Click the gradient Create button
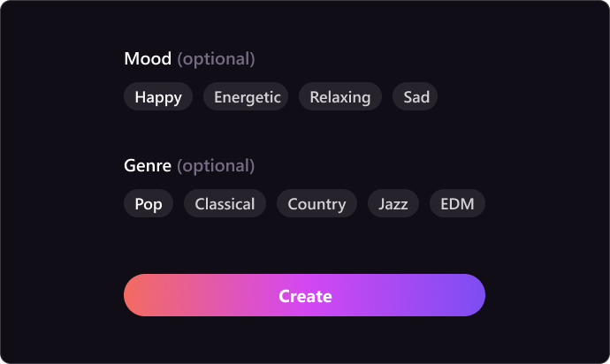This screenshot has height=364, width=610. click(304, 295)
